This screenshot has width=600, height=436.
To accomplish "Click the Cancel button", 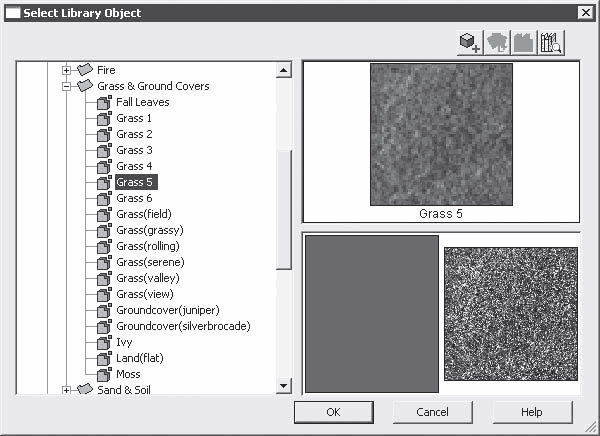I will [x=432, y=412].
